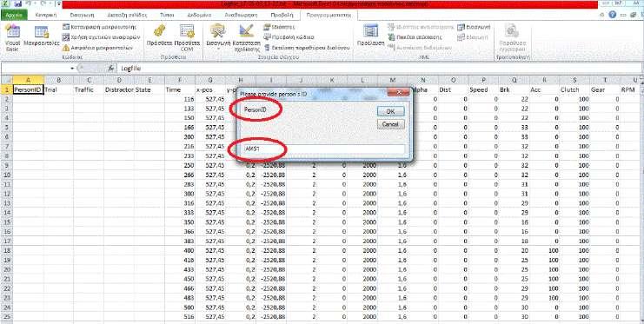Screen dimensions: 644x324
Task: Save the workbook from the Quick Access Toolbar
Action: [x=17, y=4]
